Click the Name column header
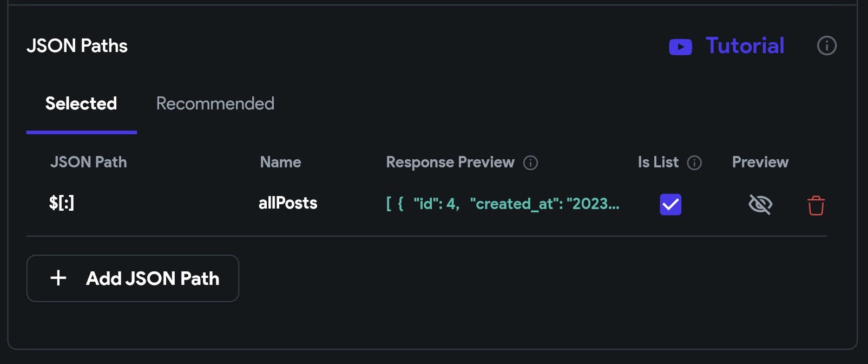 pyautogui.click(x=280, y=162)
